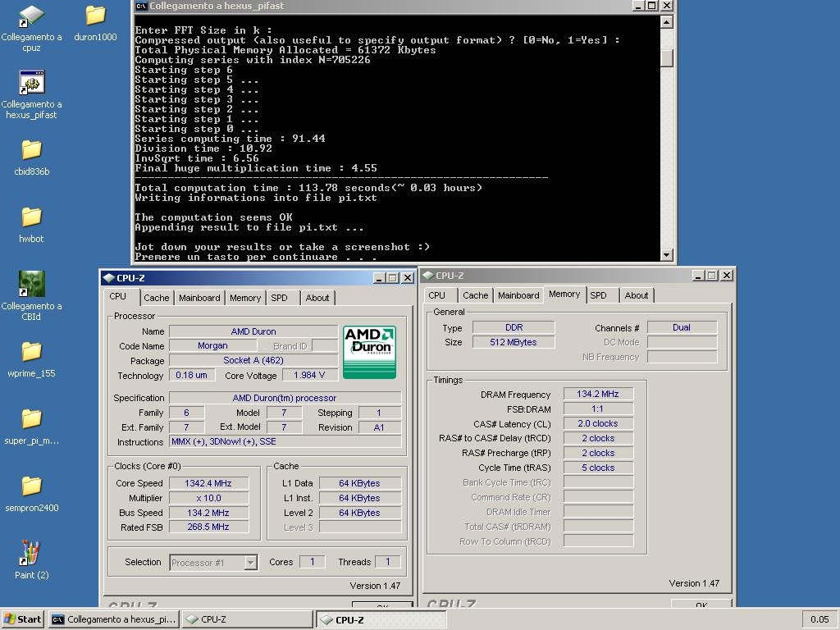Viewport: 840px width, 630px height.
Task: Click the Code Name field Morgan
Action: tap(212, 346)
